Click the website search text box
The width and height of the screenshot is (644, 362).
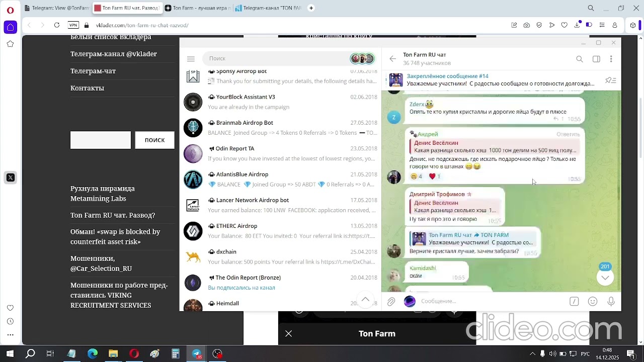(101, 140)
